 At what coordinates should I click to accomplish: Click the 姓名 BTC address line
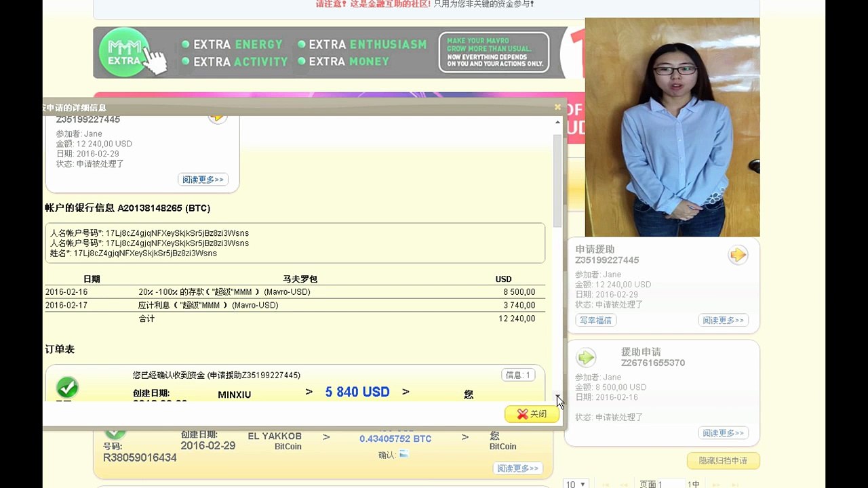tap(134, 253)
